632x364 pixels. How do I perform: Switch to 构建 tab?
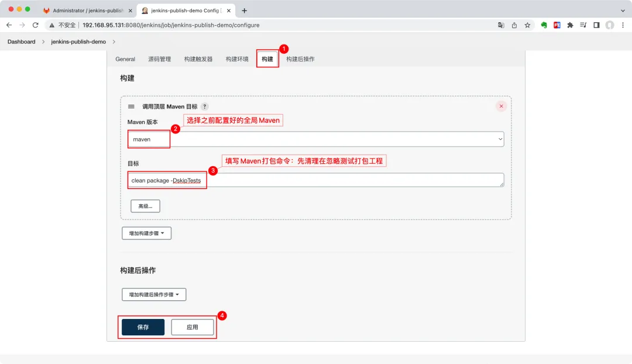[x=267, y=59]
